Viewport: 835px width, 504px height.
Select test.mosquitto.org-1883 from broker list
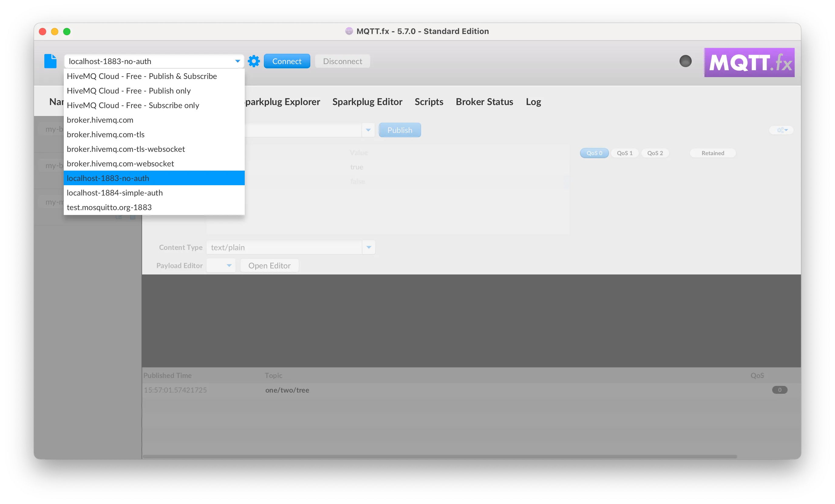click(109, 206)
